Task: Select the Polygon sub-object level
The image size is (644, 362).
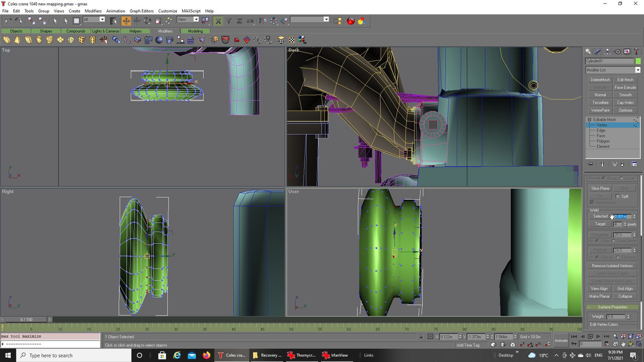Action: [x=603, y=141]
